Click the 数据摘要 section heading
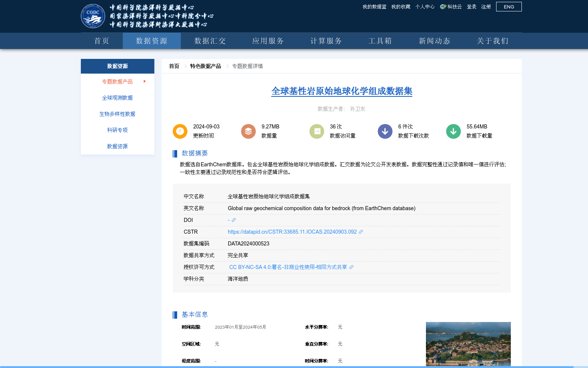 195,153
